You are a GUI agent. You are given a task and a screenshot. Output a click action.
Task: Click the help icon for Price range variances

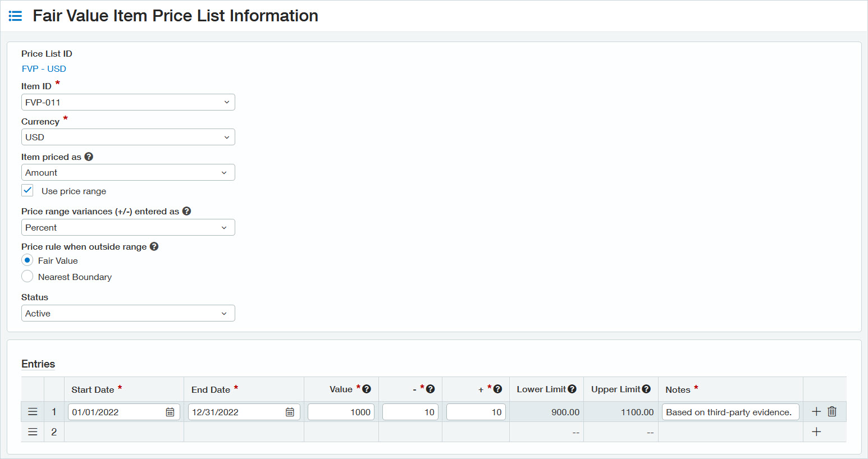pyautogui.click(x=186, y=210)
